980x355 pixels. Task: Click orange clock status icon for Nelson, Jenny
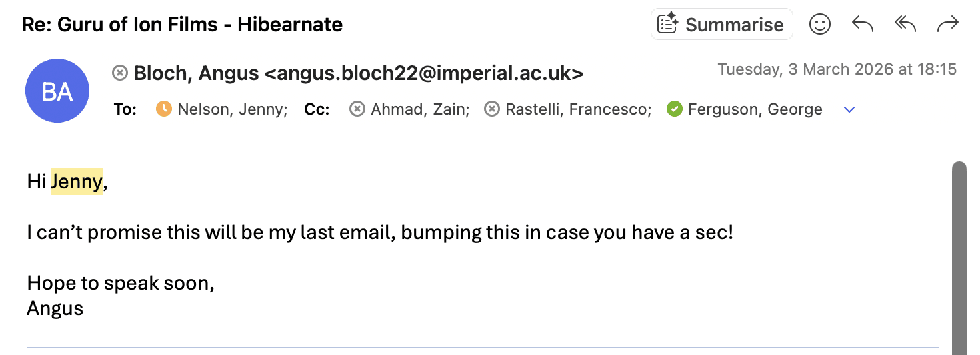click(163, 109)
